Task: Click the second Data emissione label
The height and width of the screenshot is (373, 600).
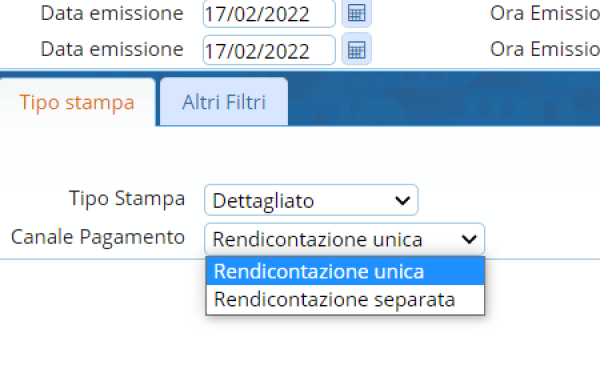Action: 112,49
